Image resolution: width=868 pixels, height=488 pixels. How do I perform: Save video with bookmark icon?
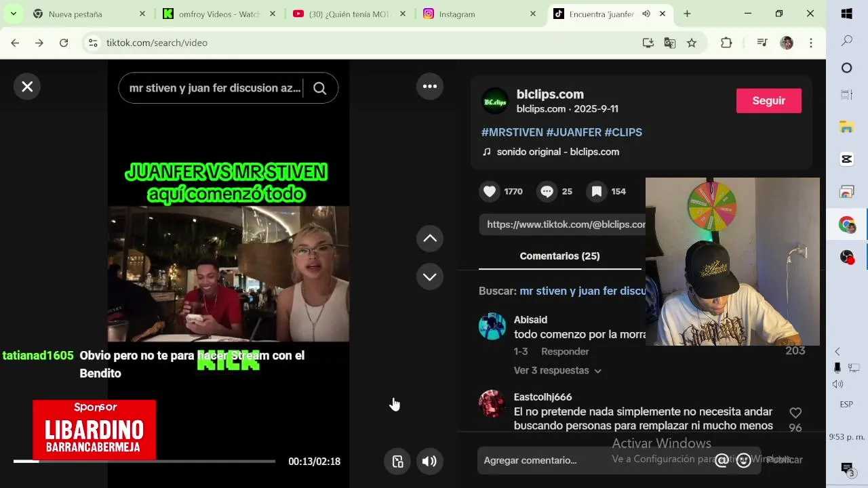(x=597, y=192)
